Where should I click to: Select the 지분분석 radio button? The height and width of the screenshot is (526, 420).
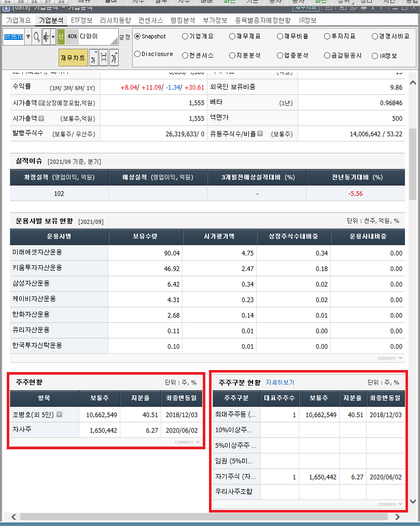(x=232, y=55)
